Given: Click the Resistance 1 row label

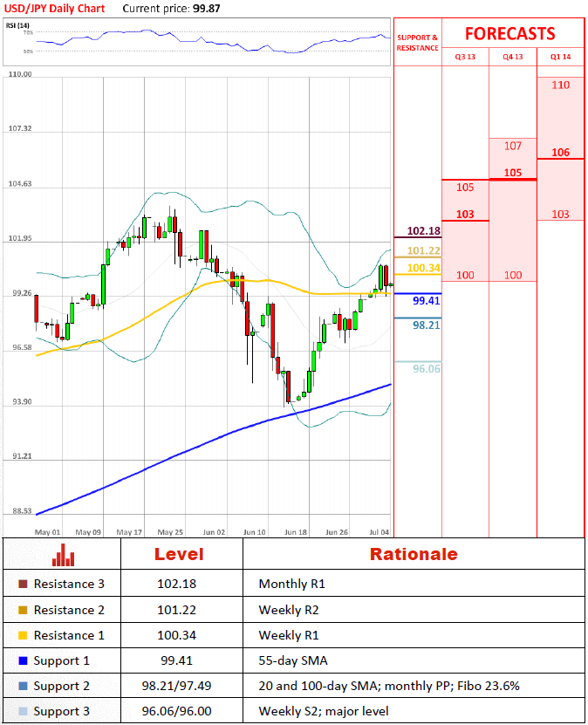Looking at the screenshot, I should (69, 635).
